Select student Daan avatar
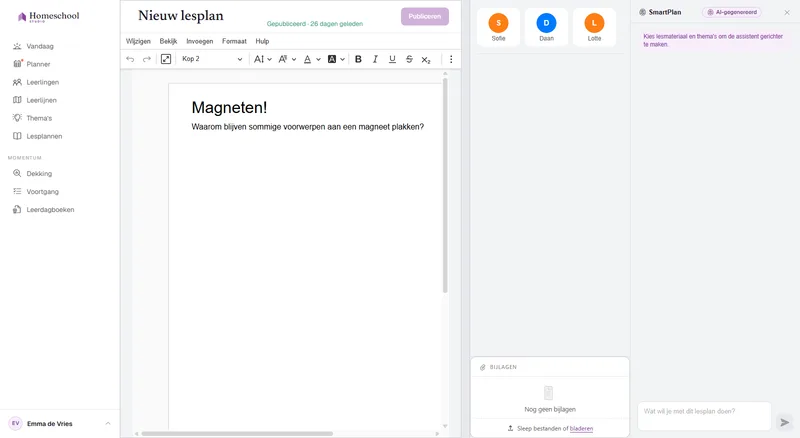 pos(546,23)
